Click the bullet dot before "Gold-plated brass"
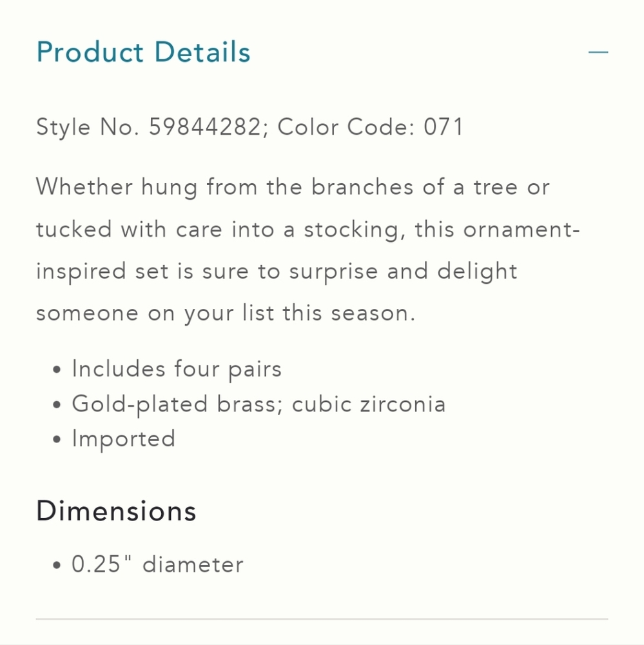The width and height of the screenshot is (644, 645). coord(57,405)
